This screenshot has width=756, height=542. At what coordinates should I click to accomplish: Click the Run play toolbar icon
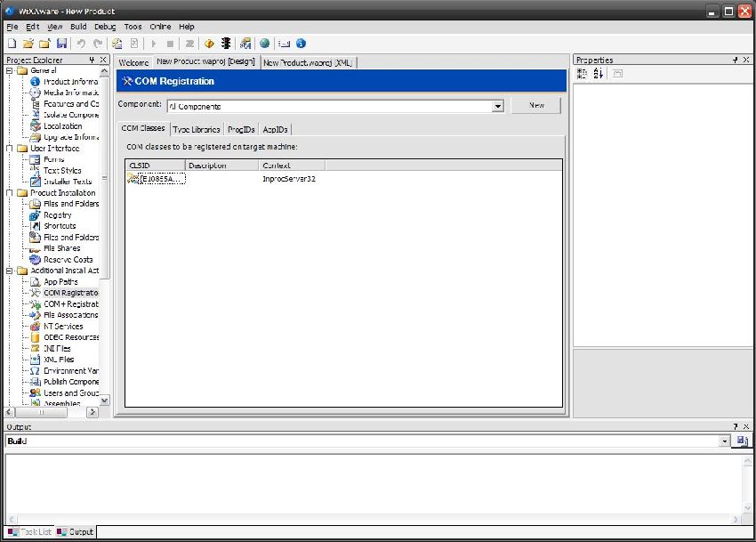(154, 44)
